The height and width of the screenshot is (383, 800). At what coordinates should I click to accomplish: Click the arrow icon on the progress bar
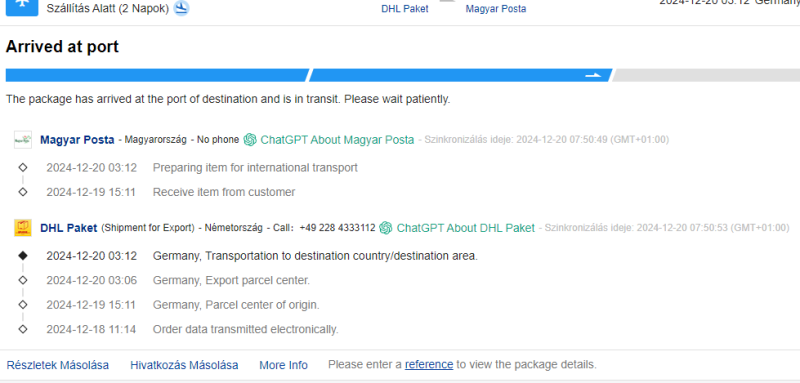click(x=593, y=75)
